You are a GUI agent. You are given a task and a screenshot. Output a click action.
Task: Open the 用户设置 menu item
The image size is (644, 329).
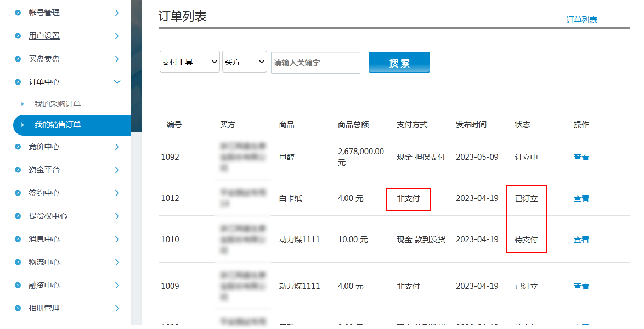click(x=44, y=36)
